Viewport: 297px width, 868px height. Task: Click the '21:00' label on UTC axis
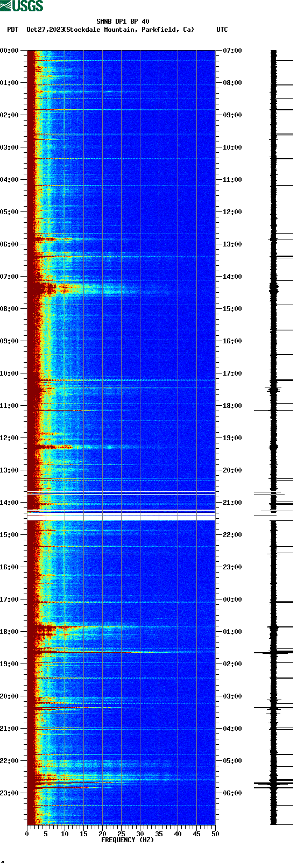pos(232,503)
